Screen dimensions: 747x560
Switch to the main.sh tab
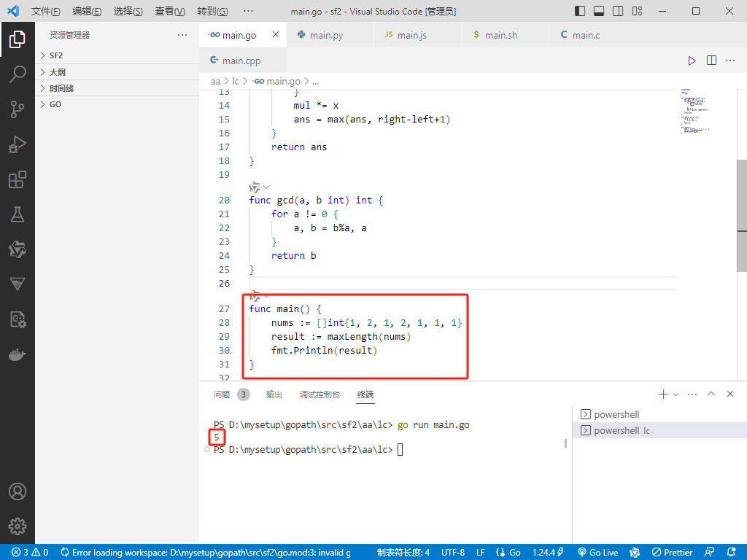tap(506, 35)
